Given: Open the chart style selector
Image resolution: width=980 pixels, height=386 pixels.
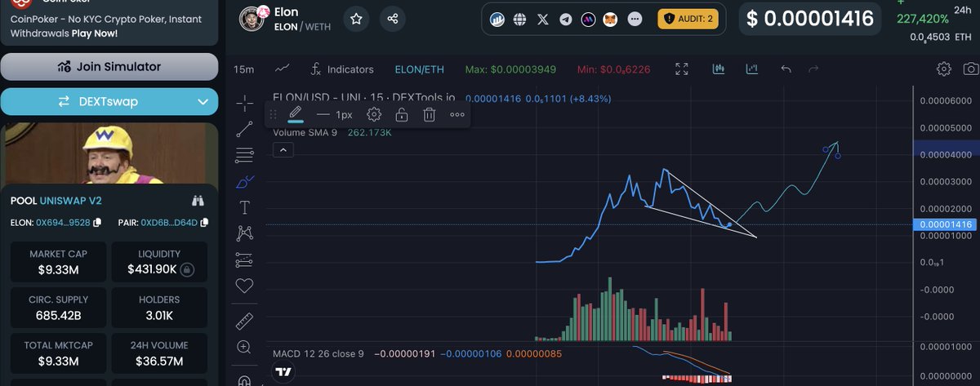Looking at the screenshot, I should (283, 69).
